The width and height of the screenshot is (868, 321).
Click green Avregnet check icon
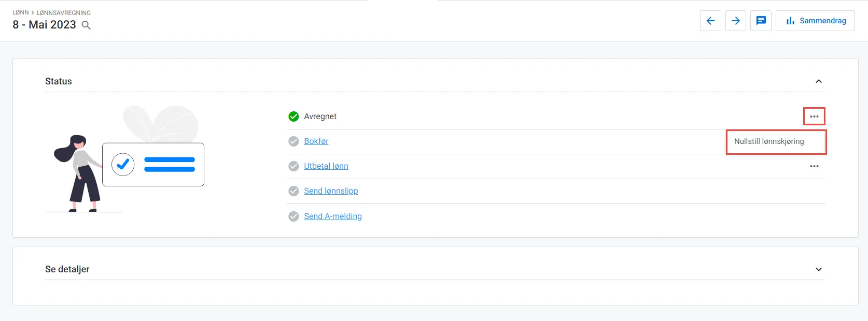[293, 116]
